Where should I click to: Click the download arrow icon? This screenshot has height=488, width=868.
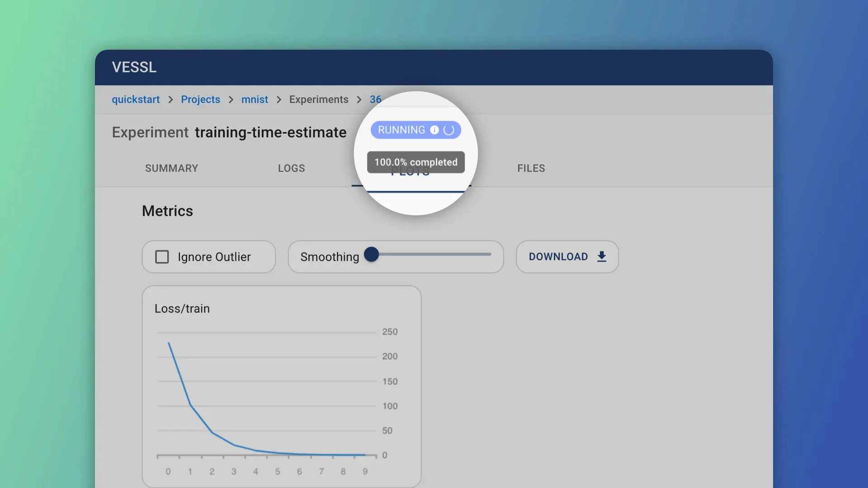[x=601, y=257]
